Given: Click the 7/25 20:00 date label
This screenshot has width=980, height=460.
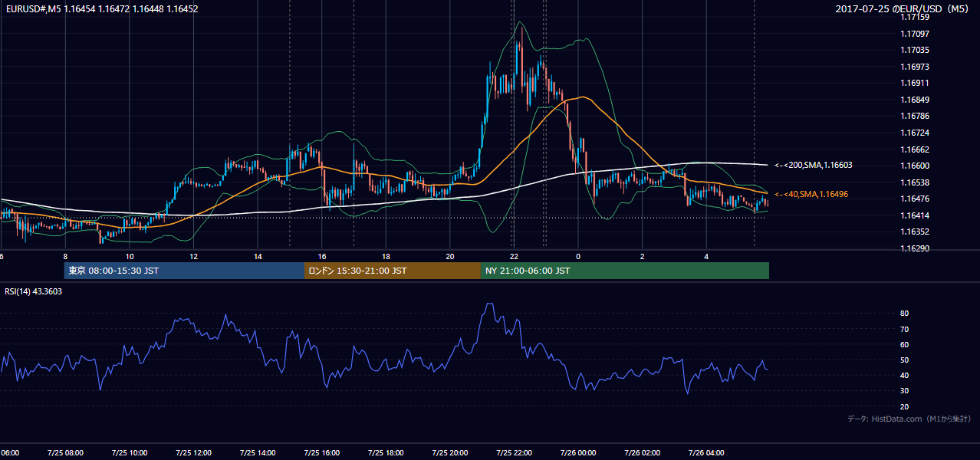Looking at the screenshot, I should (450, 452).
